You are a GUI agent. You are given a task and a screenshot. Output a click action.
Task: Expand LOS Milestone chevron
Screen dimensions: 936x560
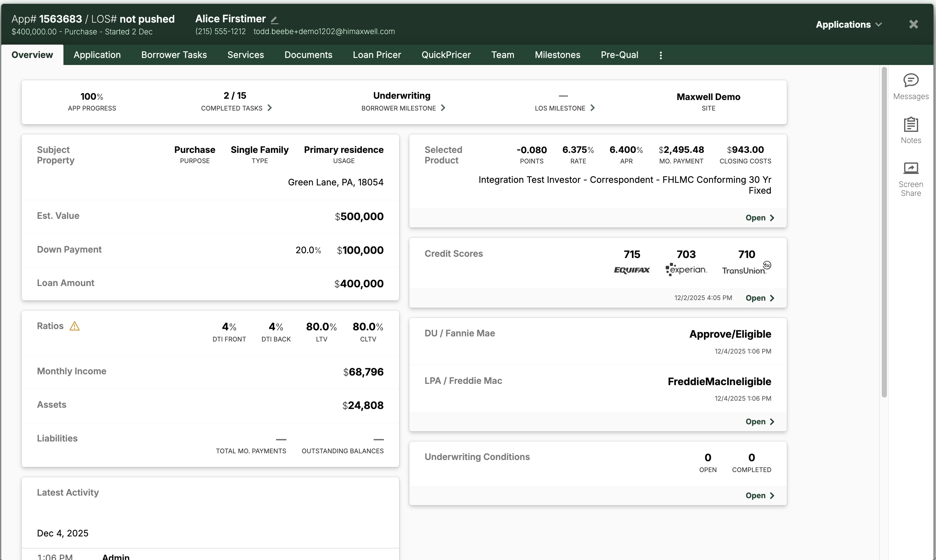tap(592, 108)
